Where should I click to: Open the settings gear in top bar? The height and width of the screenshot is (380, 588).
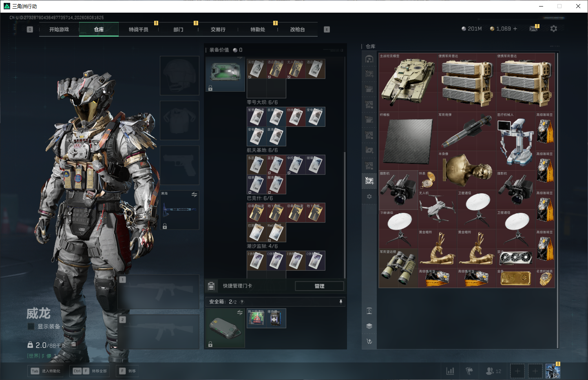553,29
